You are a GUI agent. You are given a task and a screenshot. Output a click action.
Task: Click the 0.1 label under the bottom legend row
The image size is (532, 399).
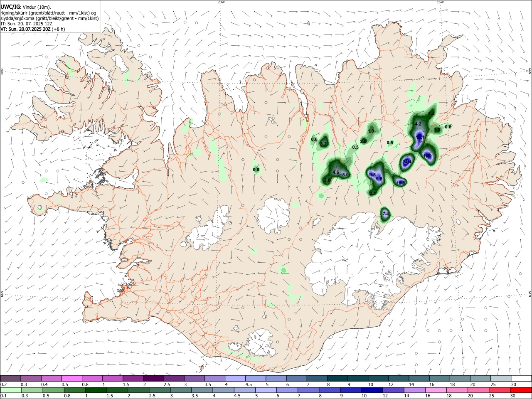point(3,396)
